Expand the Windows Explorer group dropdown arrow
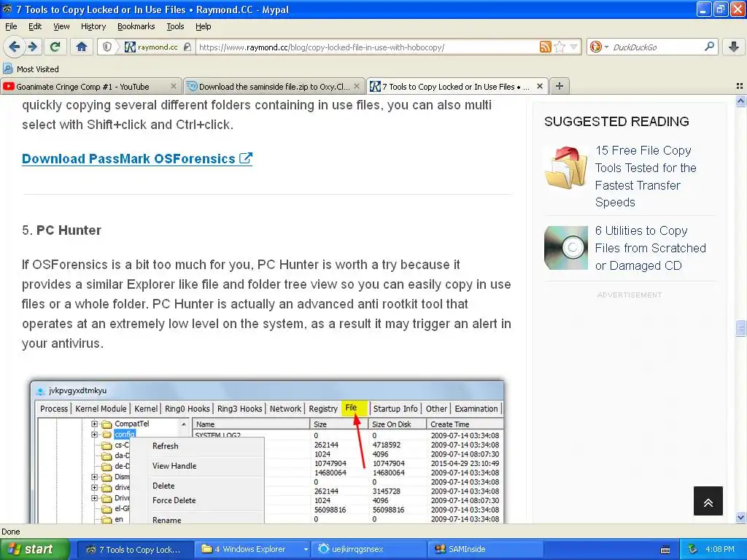The height and width of the screenshot is (560, 747). pos(306,549)
